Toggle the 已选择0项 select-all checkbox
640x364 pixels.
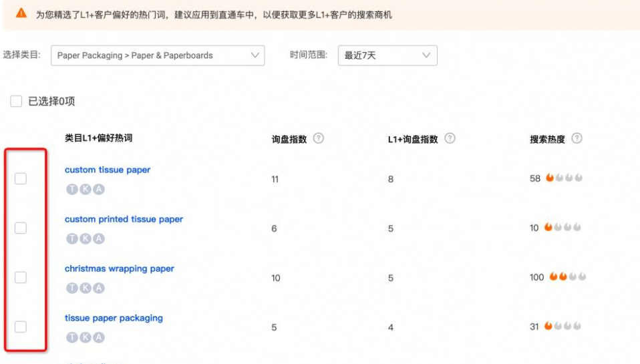[16, 102]
